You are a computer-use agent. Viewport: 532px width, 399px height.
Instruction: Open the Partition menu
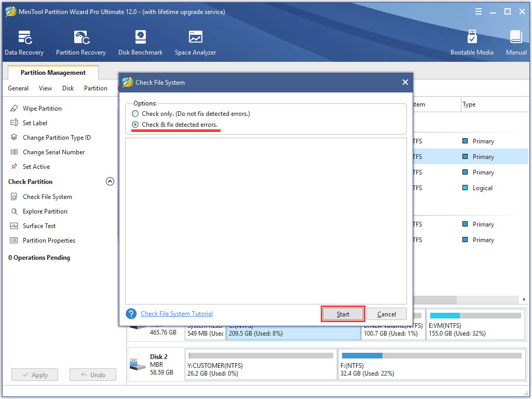(x=96, y=88)
